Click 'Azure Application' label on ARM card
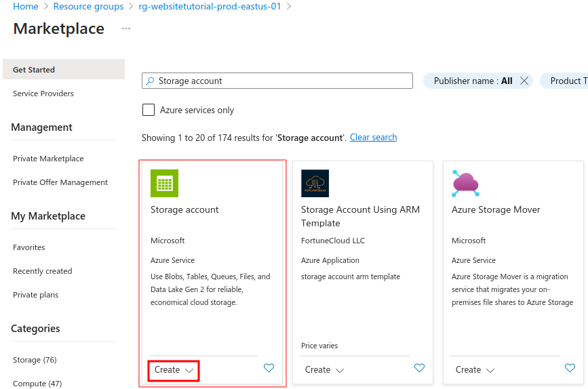The width and height of the screenshot is (588, 389). [330, 260]
